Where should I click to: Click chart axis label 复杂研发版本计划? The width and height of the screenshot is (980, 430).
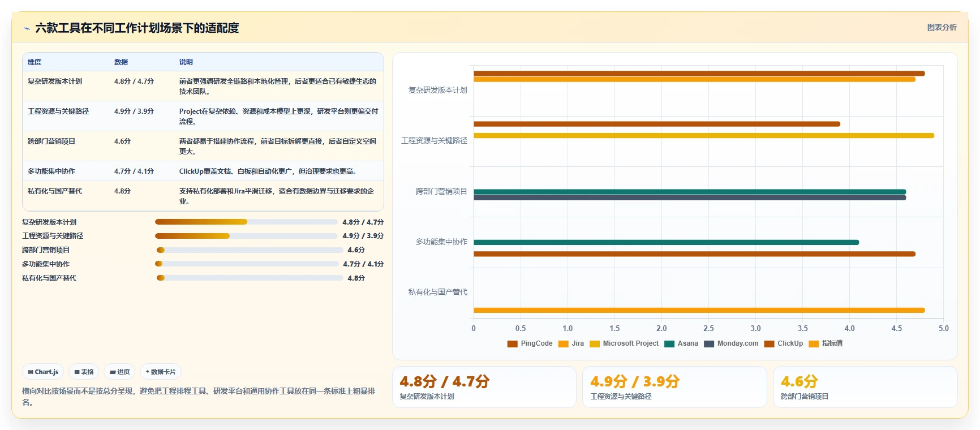click(x=437, y=90)
